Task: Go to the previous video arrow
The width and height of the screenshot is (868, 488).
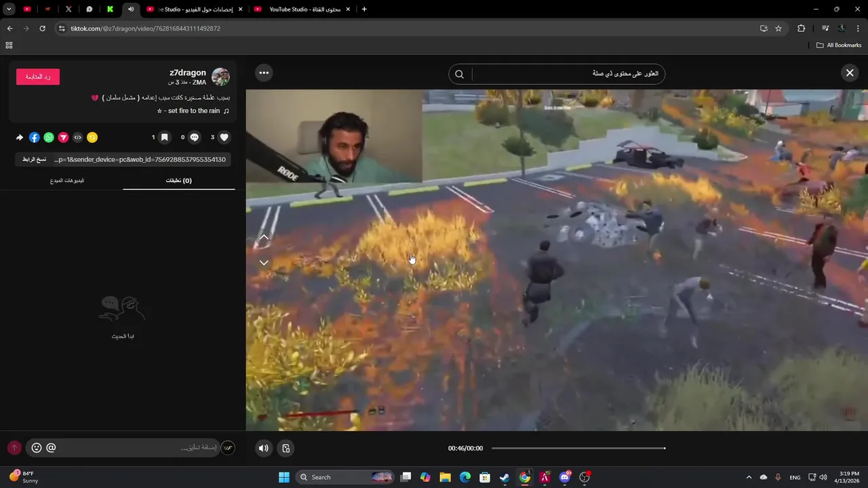Action: point(264,237)
